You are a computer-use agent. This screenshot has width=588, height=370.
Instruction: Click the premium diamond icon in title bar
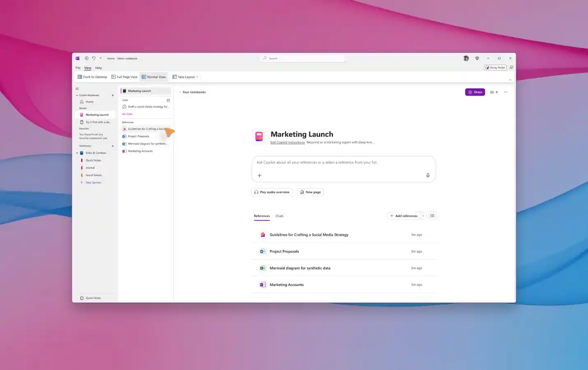pyautogui.click(x=477, y=58)
